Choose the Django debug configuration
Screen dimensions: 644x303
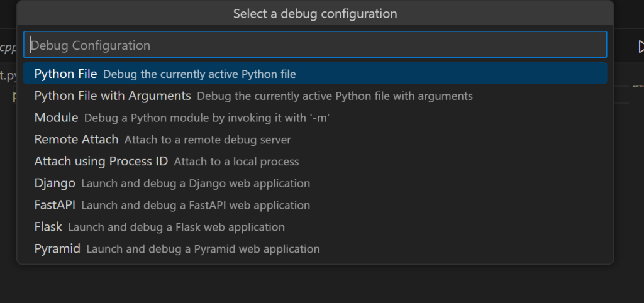tap(315, 183)
